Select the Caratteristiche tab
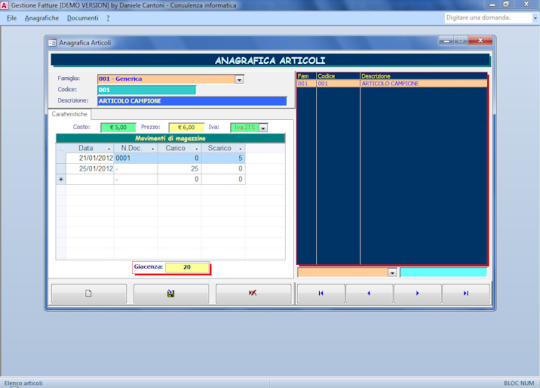540x388 pixels. click(x=70, y=114)
